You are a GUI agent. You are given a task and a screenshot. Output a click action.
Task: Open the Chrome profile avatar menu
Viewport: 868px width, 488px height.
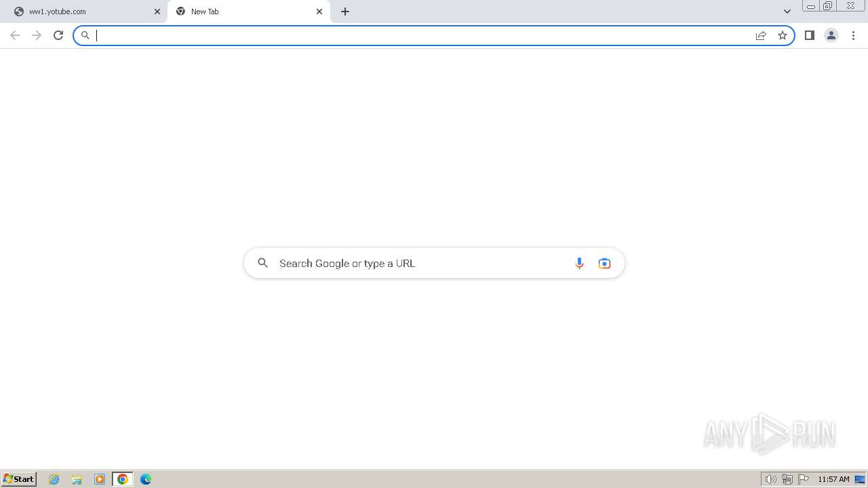831,35
